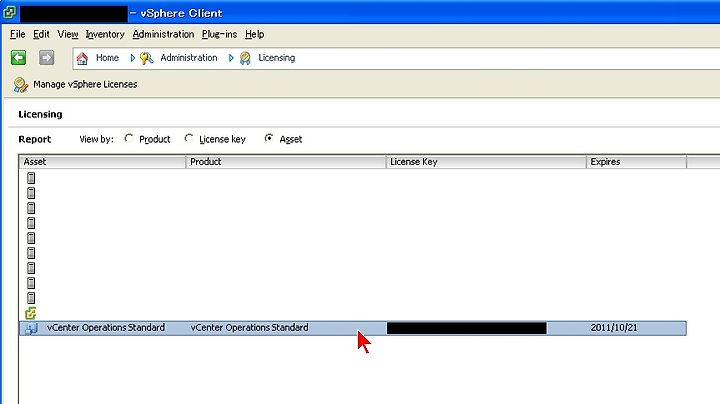Screen dimensions: 720x404
Task: Select the Asset view radio button
Action: [269, 138]
